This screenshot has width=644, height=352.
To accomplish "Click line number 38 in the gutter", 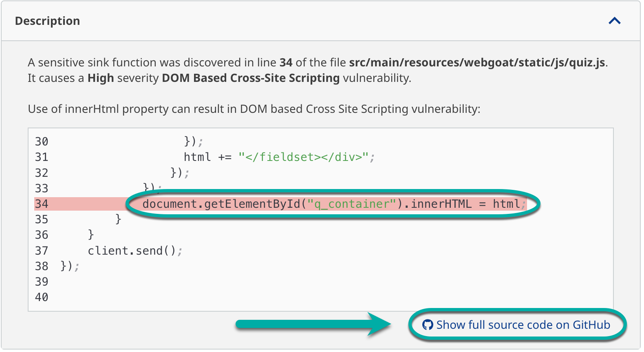I will pos(42,266).
